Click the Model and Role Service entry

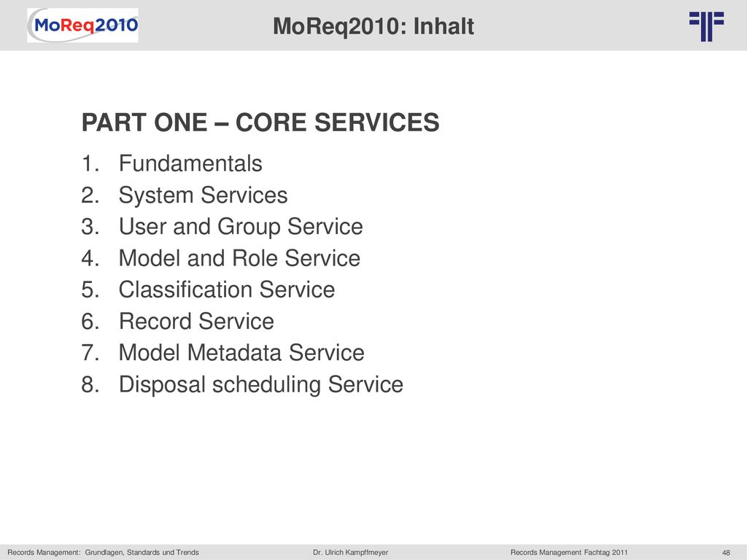(239, 258)
